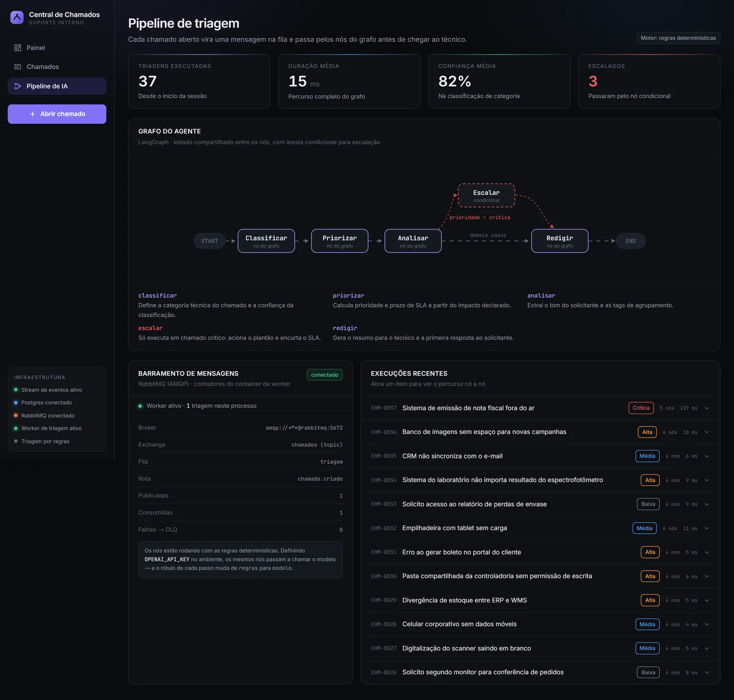This screenshot has width=734, height=700.
Task: Expand execution CHM-0036 chevron
Action: coord(707,432)
